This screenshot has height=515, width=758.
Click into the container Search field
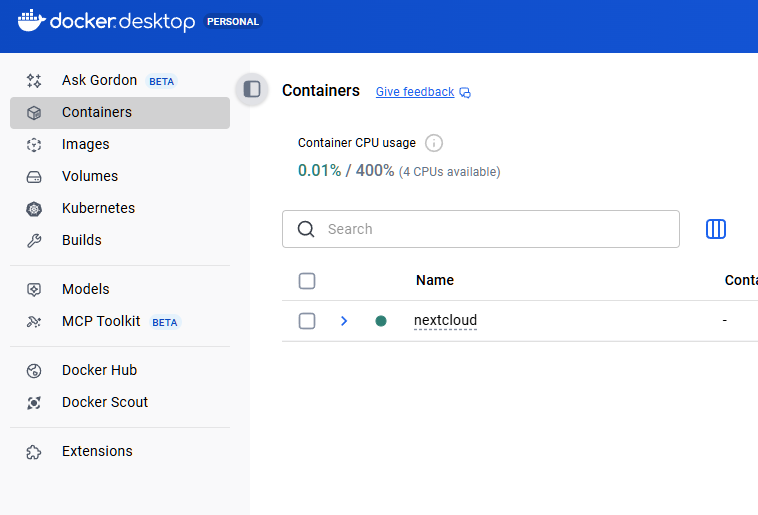[x=490, y=229]
